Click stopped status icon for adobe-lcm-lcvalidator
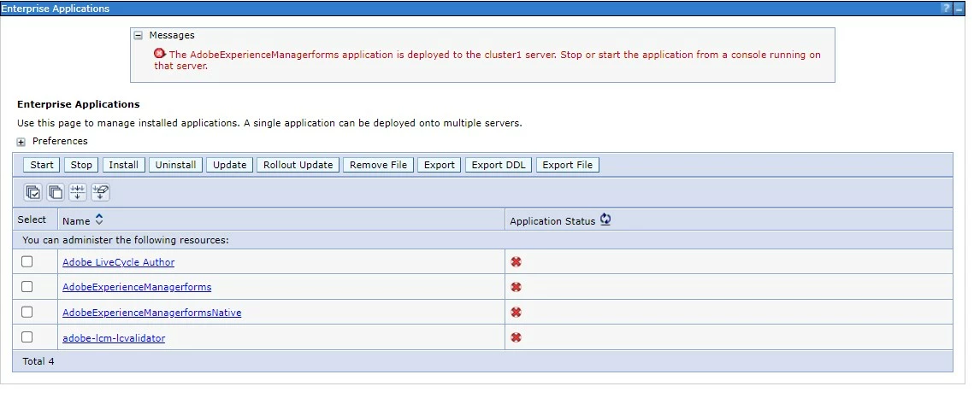The width and height of the screenshot is (980, 398). (x=516, y=337)
